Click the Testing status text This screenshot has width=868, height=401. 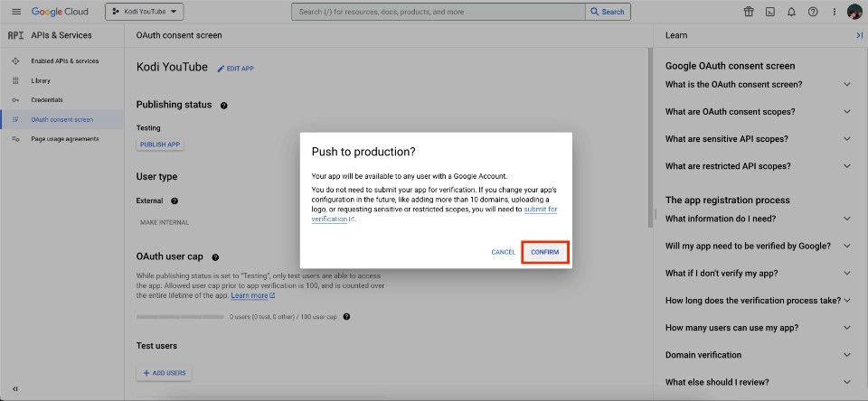[x=148, y=127]
